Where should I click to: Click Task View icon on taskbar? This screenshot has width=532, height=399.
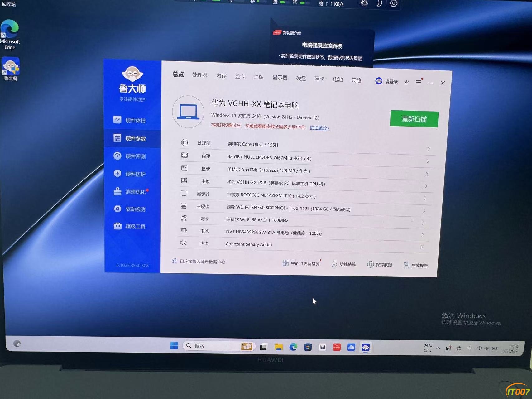pos(264,346)
